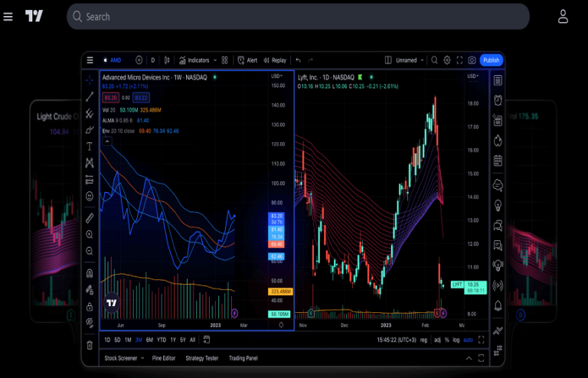The height and width of the screenshot is (378, 588).
Task: Click the zoom in tool
Action: (x=90, y=235)
